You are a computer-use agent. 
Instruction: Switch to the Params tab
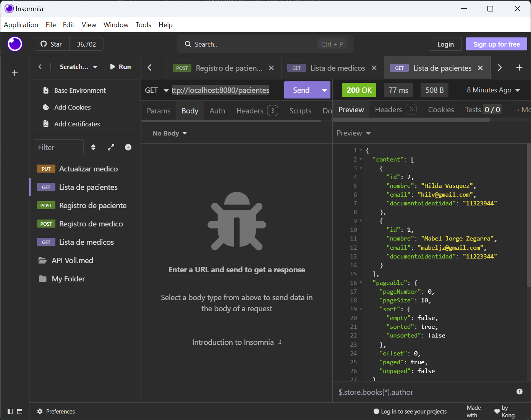point(159,111)
